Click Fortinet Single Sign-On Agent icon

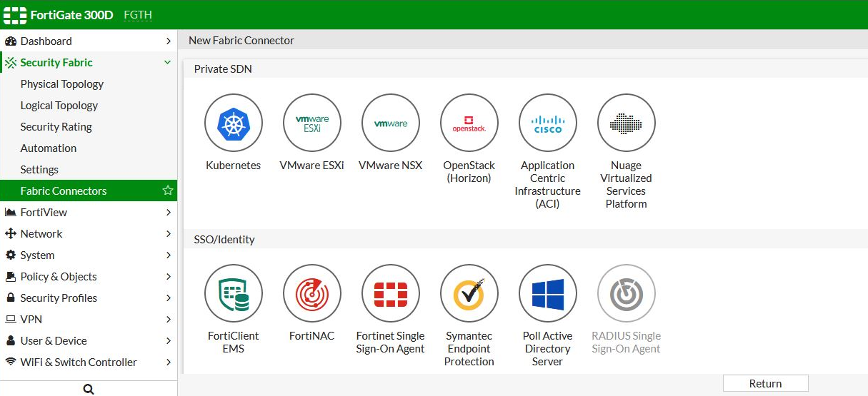coord(391,294)
